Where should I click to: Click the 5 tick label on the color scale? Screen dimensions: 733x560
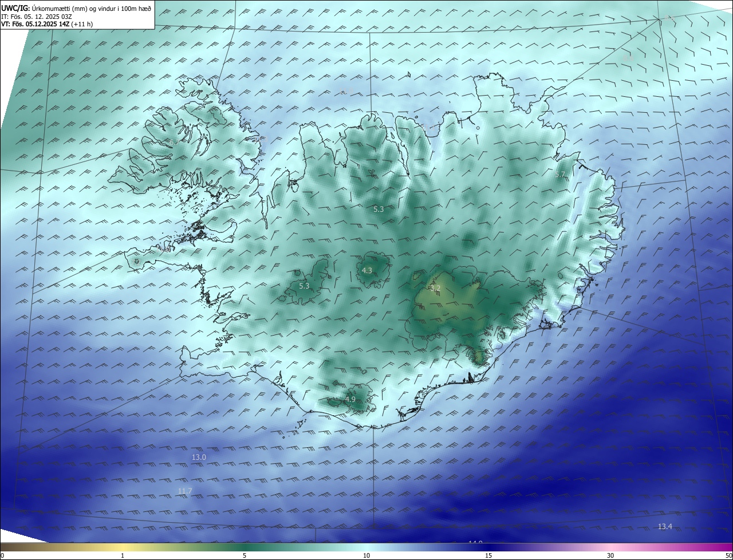point(245,555)
